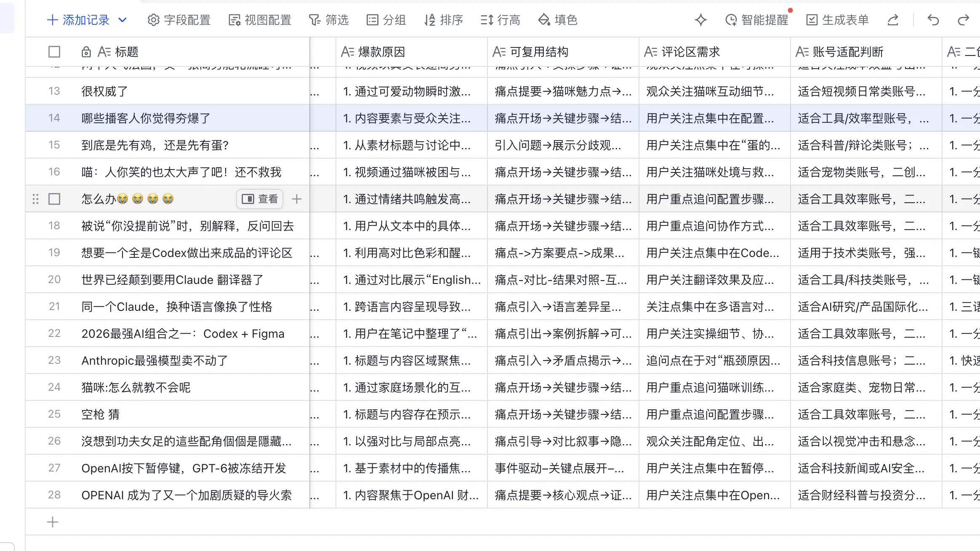Viewport: 980px width, 551px height.
Task: Click row number 13
Action: (54, 91)
